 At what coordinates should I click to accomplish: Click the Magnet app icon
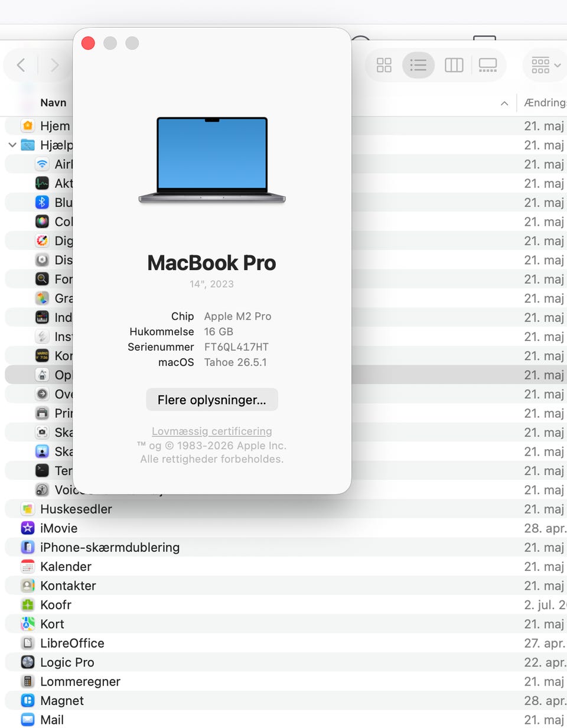27,700
